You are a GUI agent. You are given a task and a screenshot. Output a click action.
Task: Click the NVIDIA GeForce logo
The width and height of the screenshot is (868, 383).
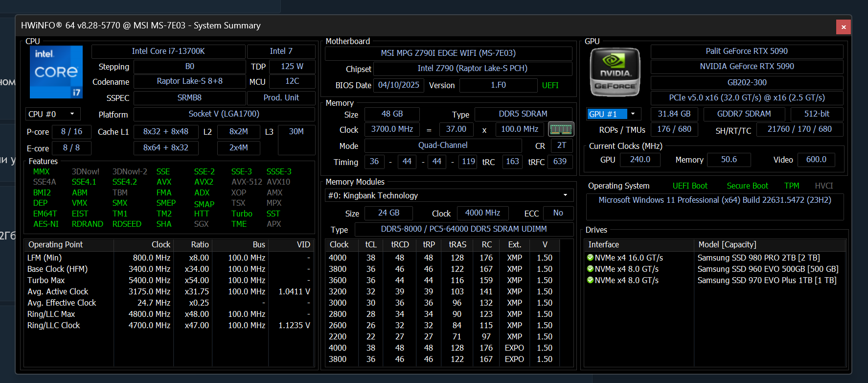pyautogui.click(x=615, y=72)
